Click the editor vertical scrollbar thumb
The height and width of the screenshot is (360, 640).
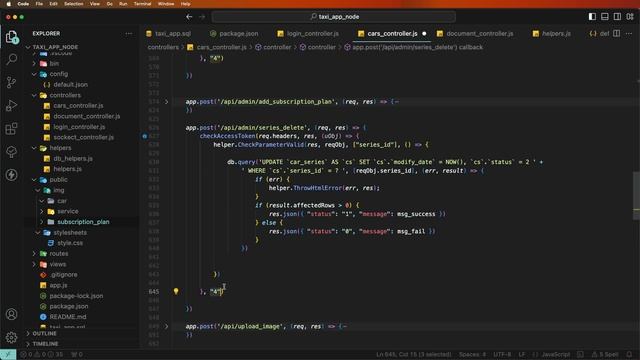point(636,196)
